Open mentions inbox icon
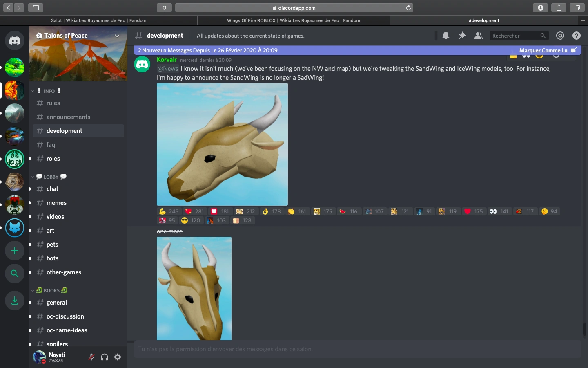Image resolution: width=588 pixels, height=368 pixels. tap(560, 36)
